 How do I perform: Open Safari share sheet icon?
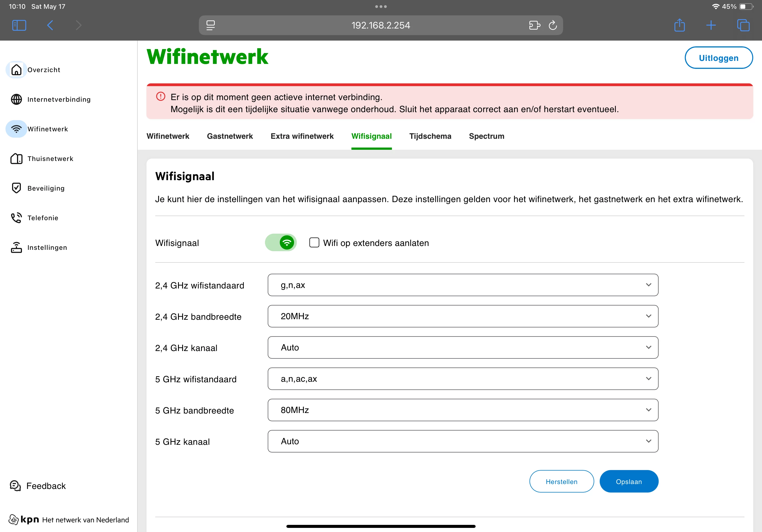(679, 25)
